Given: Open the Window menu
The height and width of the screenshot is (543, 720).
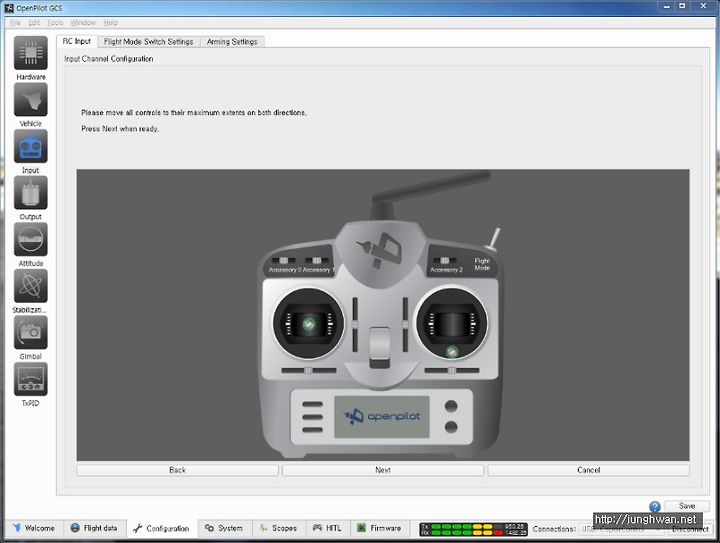Looking at the screenshot, I should pos(83,22).
